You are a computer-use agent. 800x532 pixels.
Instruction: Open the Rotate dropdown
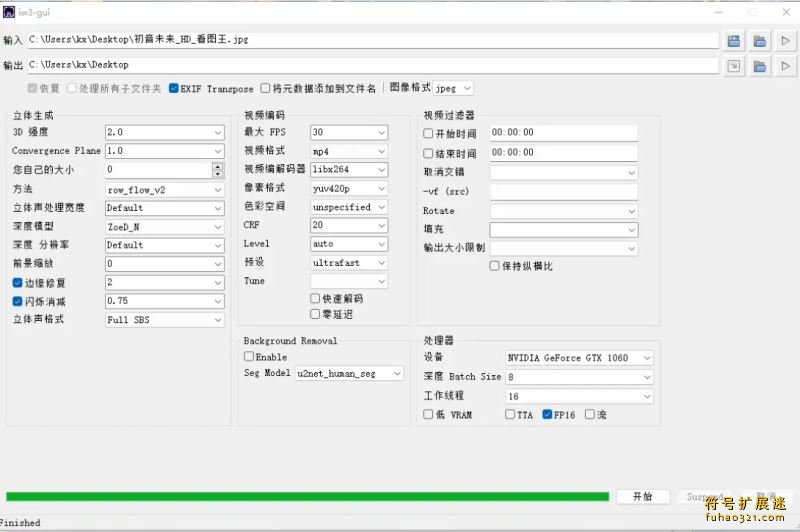coord(564,211)
